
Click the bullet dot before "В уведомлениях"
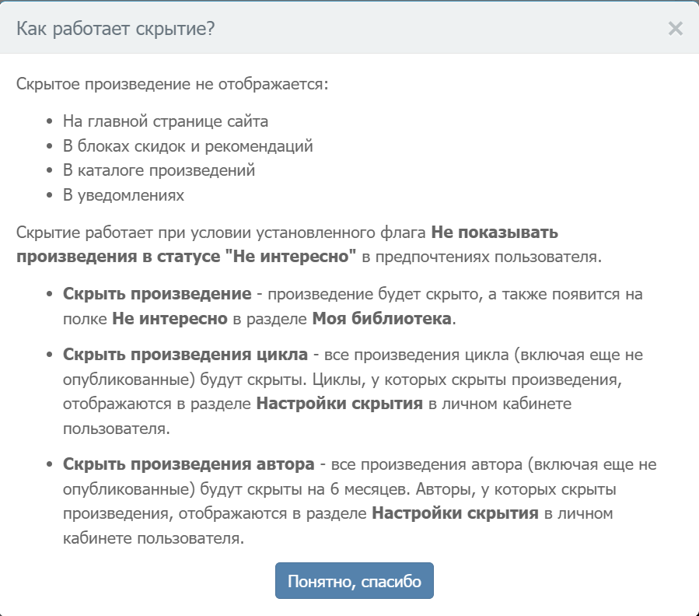click(x=50, y=195)
